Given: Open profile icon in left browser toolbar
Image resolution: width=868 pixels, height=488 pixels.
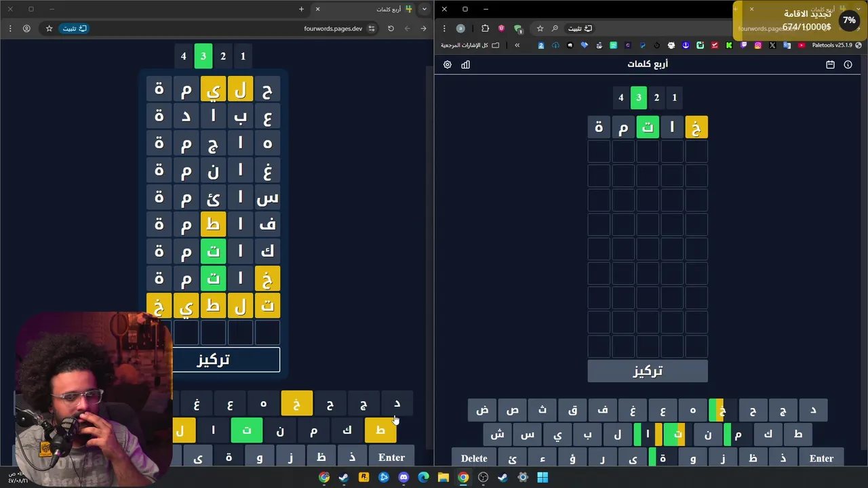Looking at the screenshot, I should tap(26, 28).
